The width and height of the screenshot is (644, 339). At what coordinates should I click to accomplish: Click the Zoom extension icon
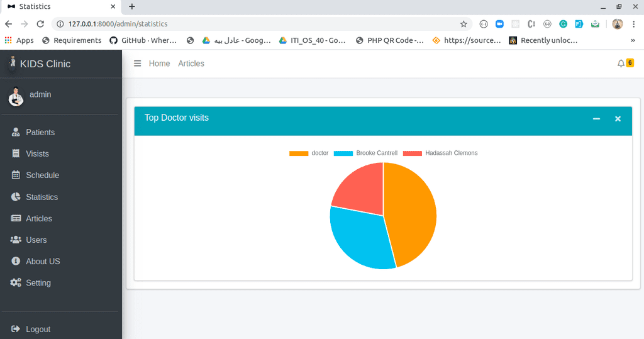point(499,24)
